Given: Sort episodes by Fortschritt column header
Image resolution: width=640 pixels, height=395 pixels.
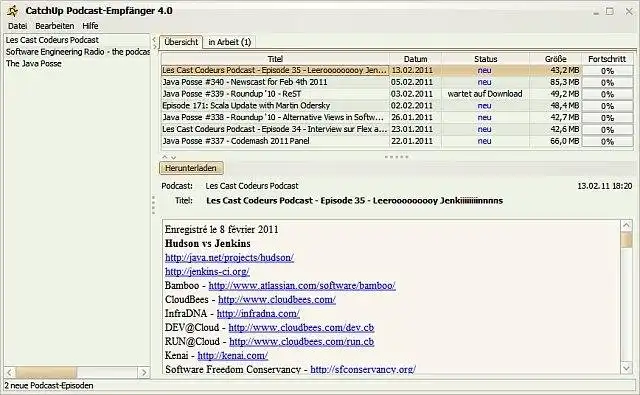Looking at the screenshot, I should (607, 59).
